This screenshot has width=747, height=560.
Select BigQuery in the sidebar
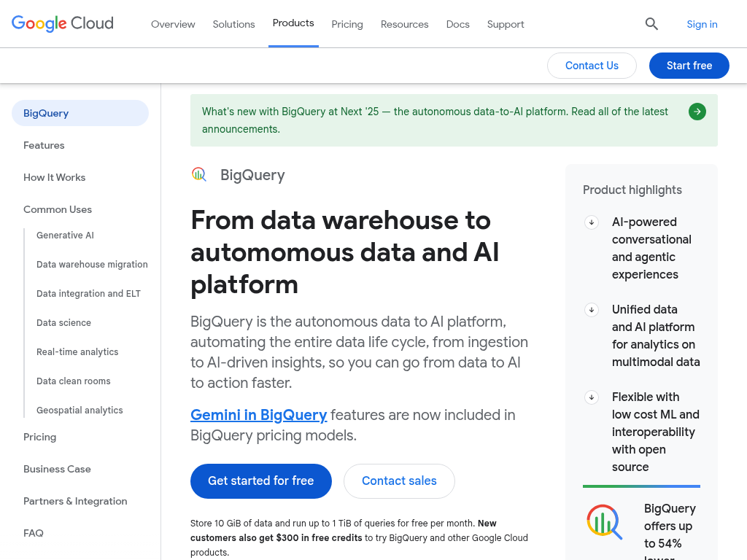pos(80,113)
